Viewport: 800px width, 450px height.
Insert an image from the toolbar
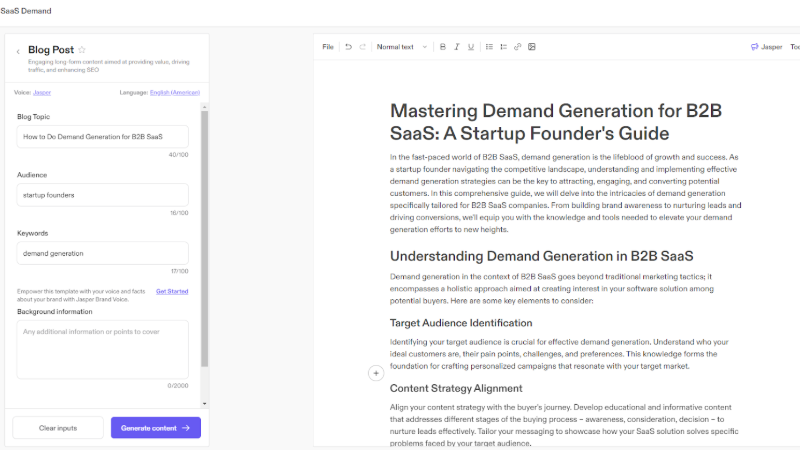(532, 47)
